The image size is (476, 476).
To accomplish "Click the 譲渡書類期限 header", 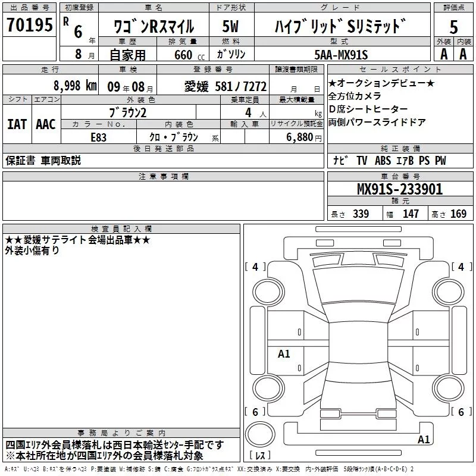I will [296, 69].
